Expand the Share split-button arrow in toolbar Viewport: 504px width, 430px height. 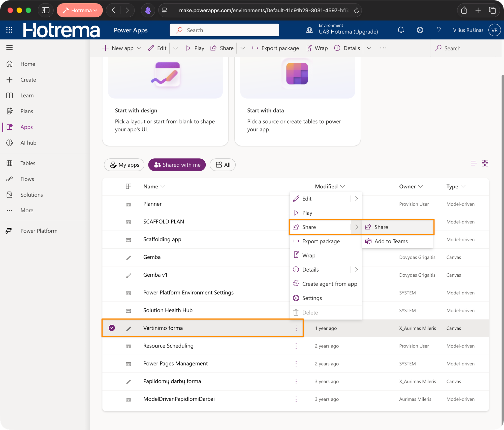243,48
